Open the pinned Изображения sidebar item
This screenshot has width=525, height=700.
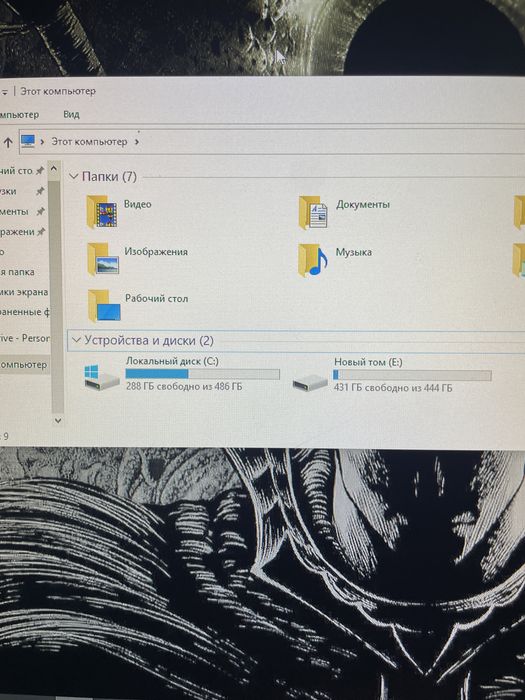coord(22,231)
